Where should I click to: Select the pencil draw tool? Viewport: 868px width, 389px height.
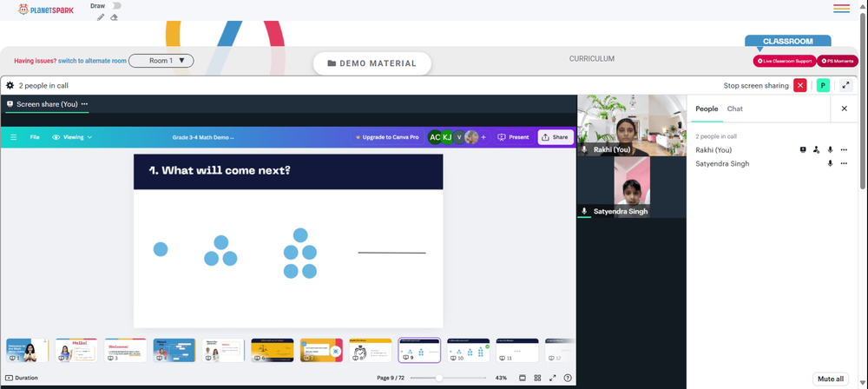pos(101,17)
